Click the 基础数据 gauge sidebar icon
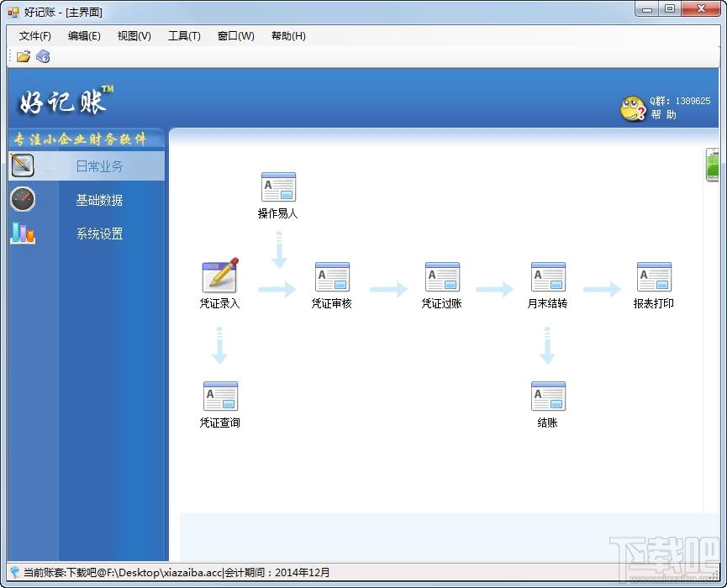 (23, 199)
